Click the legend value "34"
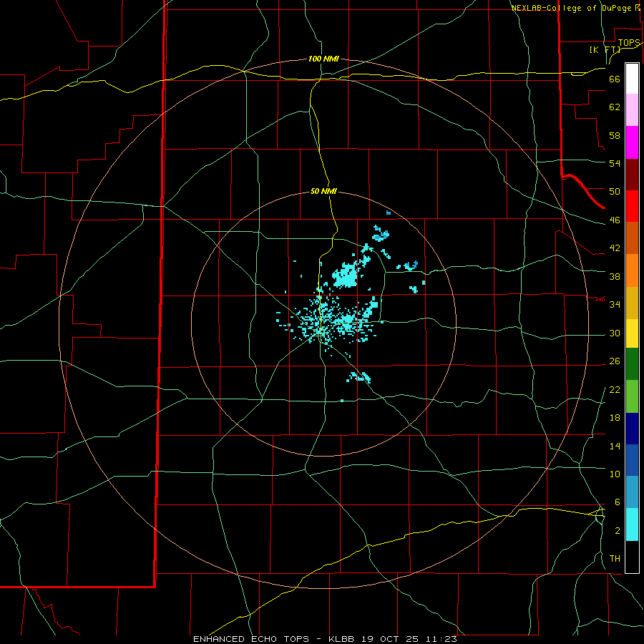 coord(615,305)
